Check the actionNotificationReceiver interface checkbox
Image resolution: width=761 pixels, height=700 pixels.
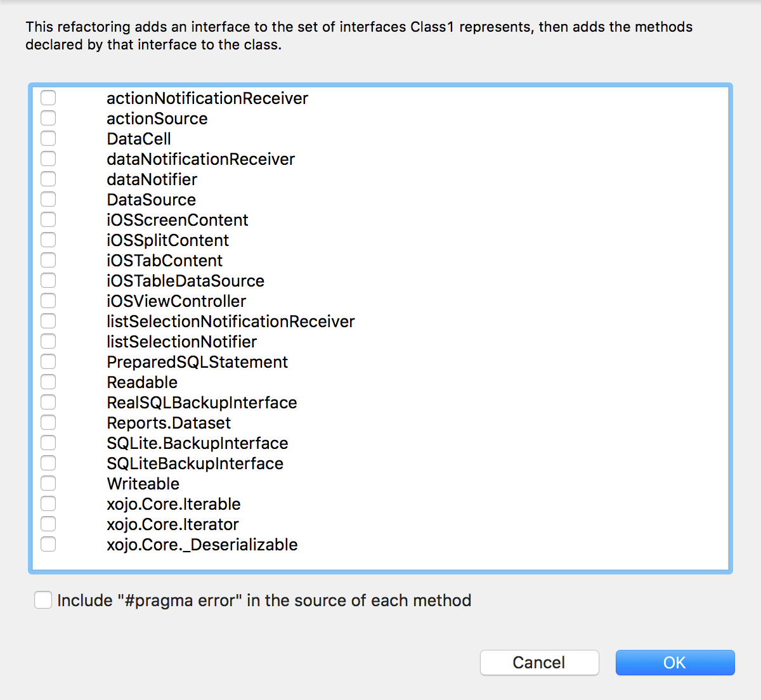click(x=48, y=98)
